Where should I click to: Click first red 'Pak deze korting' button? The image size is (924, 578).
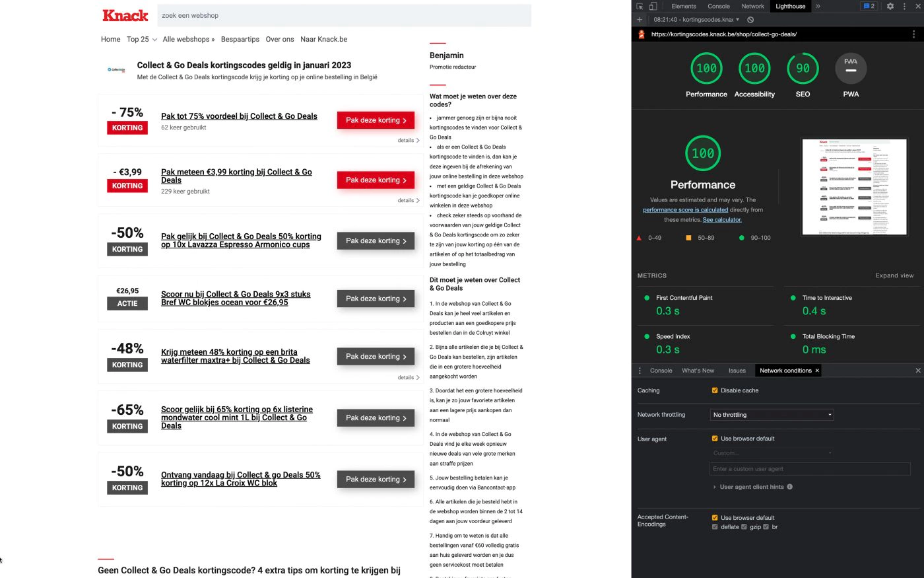(376, 120)
